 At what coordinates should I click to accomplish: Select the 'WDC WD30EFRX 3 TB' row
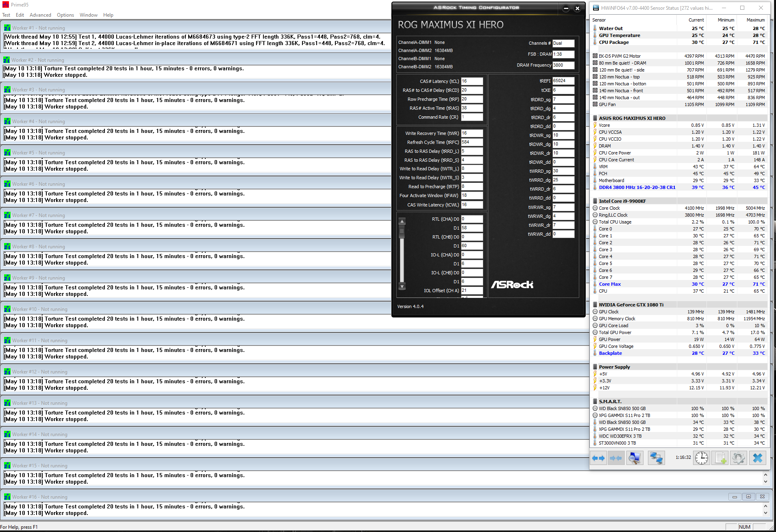[x=679, y=436]
